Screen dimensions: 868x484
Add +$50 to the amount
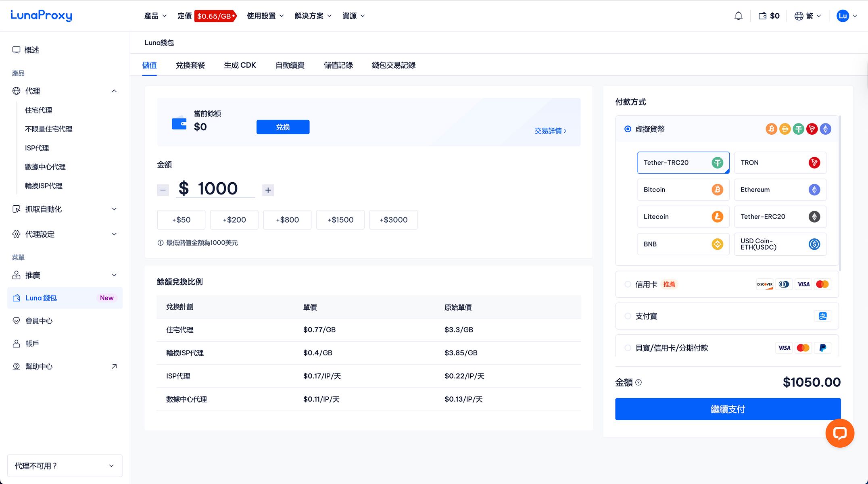pos(181,220)
